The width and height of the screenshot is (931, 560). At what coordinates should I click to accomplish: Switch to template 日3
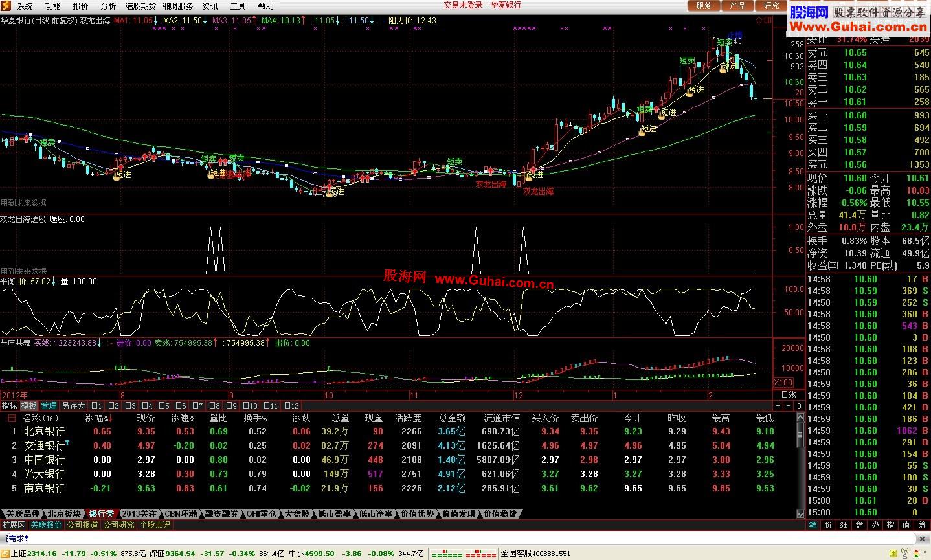pos(130,406)
